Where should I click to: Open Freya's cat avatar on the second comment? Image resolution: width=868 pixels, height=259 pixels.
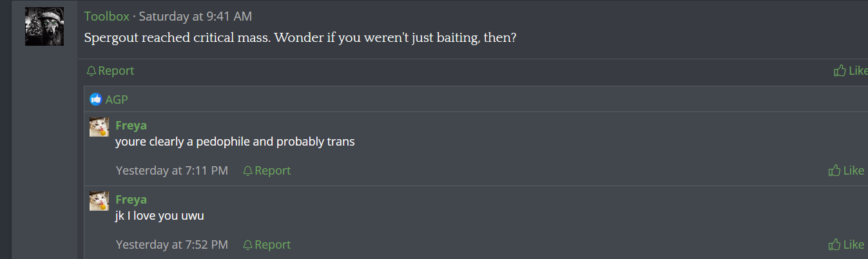(99, 201)
